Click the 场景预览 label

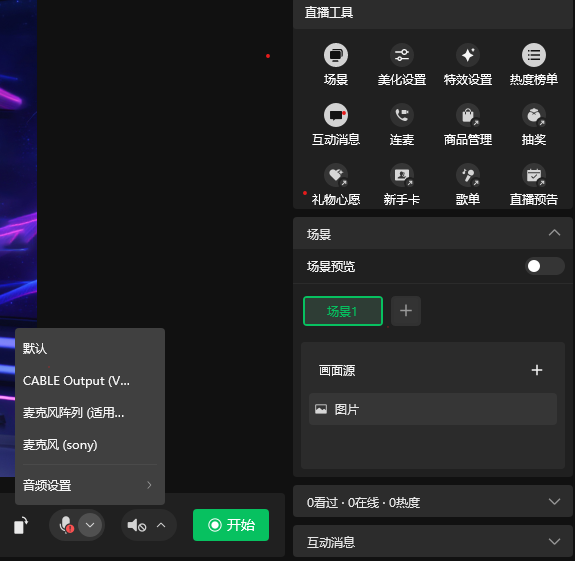331,267
